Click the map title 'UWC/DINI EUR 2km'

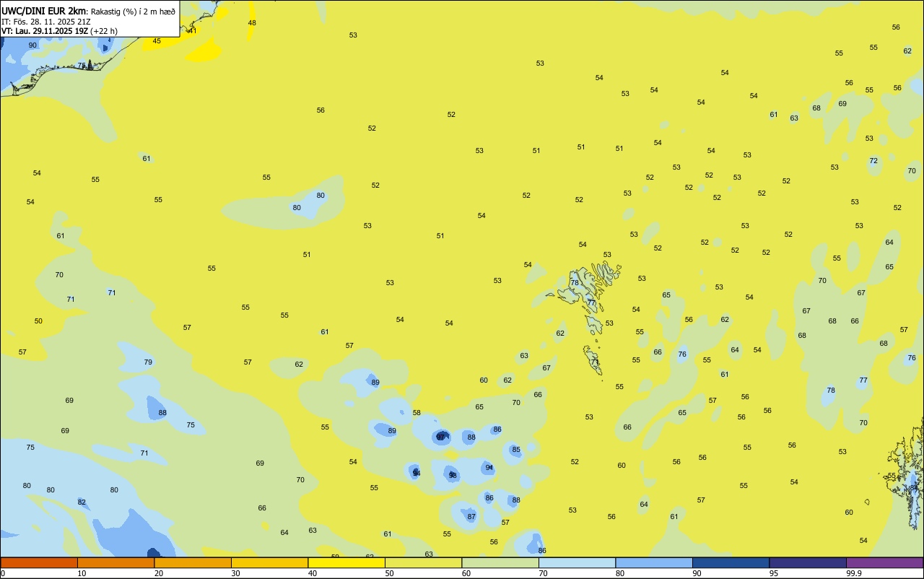click(44, 11)
